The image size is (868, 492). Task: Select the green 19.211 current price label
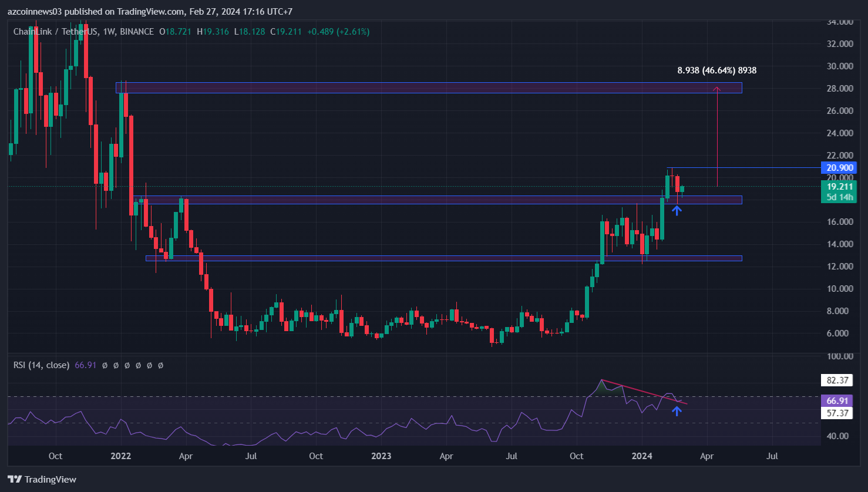click(840, 187)
